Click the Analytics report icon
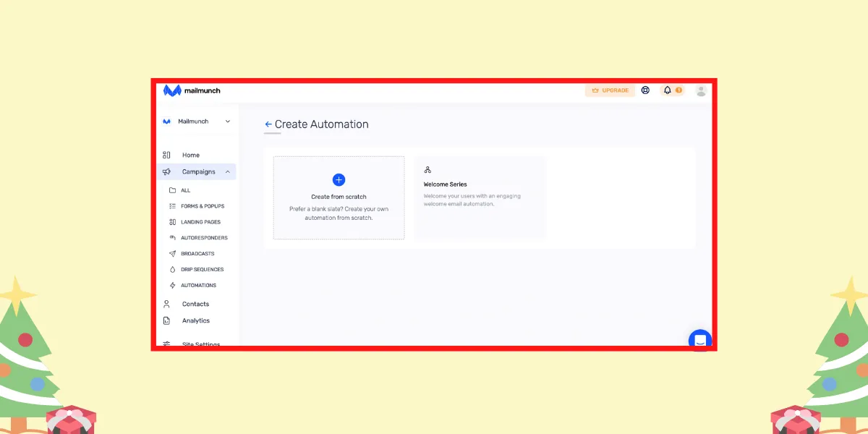This screenshot has width=868, height=434. click(166, 320)
